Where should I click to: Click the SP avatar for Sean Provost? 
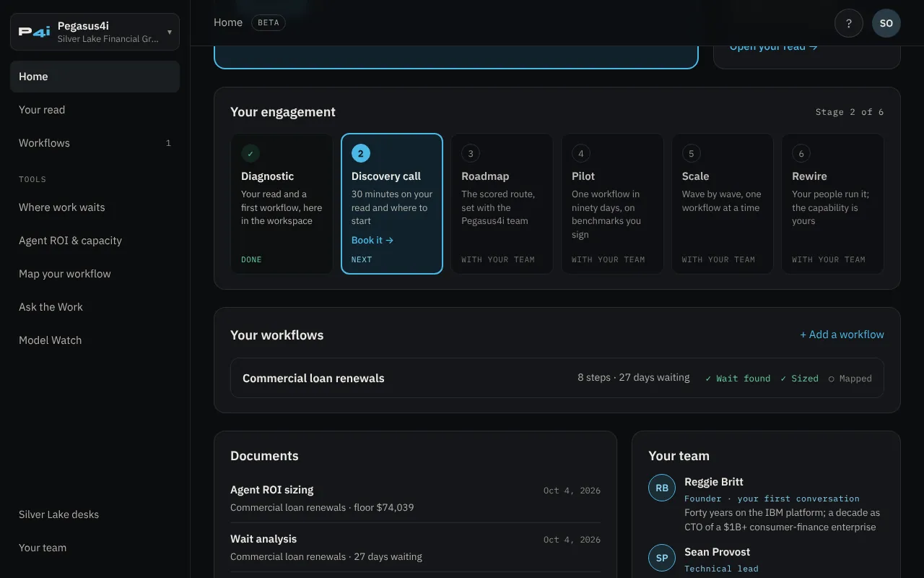662,558
